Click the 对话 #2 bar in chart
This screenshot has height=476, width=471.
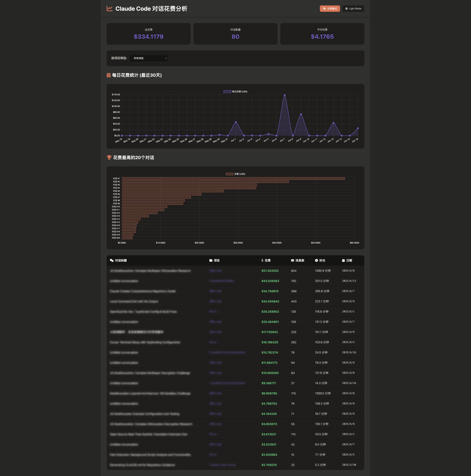[205, 182]
